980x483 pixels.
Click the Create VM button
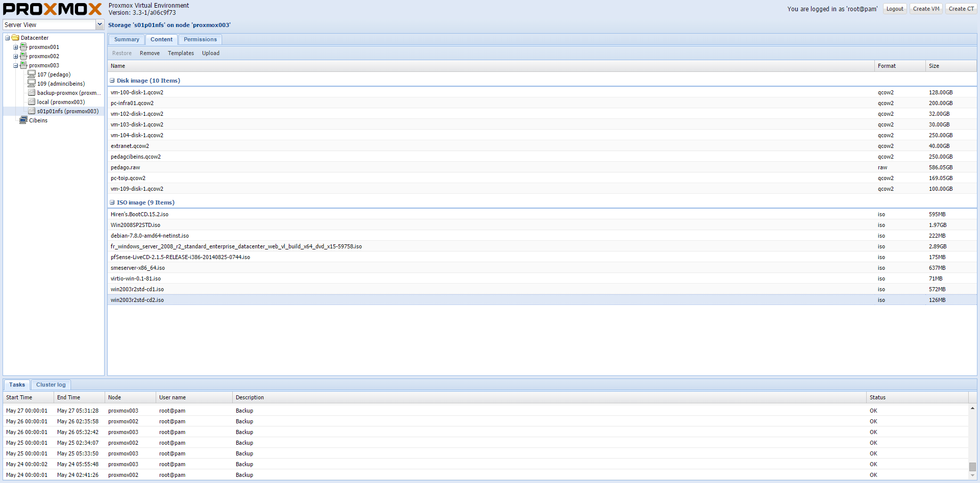[926, 9]
